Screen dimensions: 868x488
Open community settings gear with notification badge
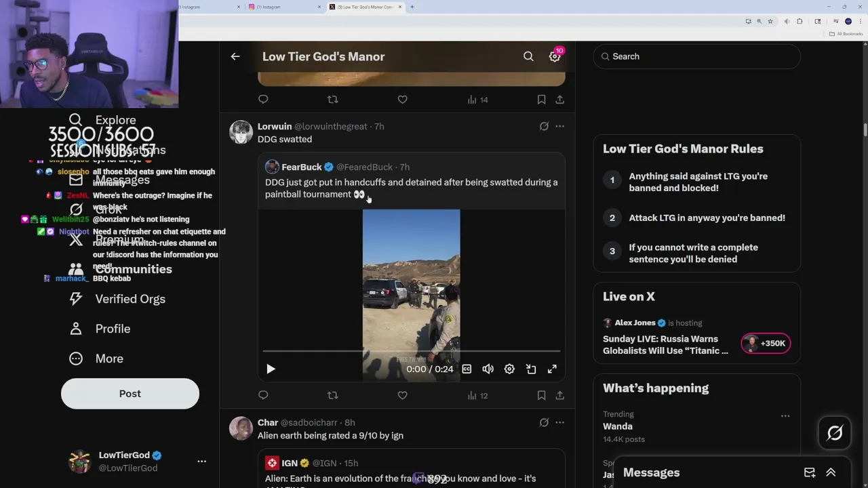pyautogui.click(x=555, y=56)
